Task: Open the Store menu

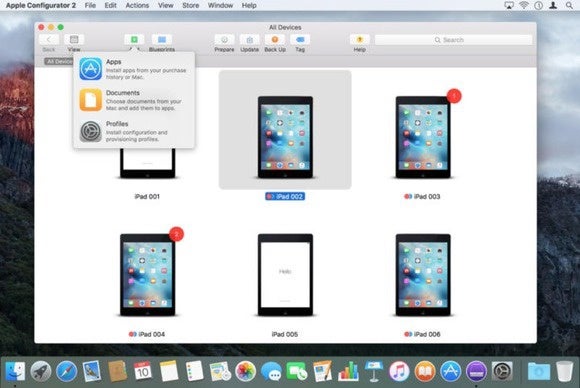Action: 190,5
